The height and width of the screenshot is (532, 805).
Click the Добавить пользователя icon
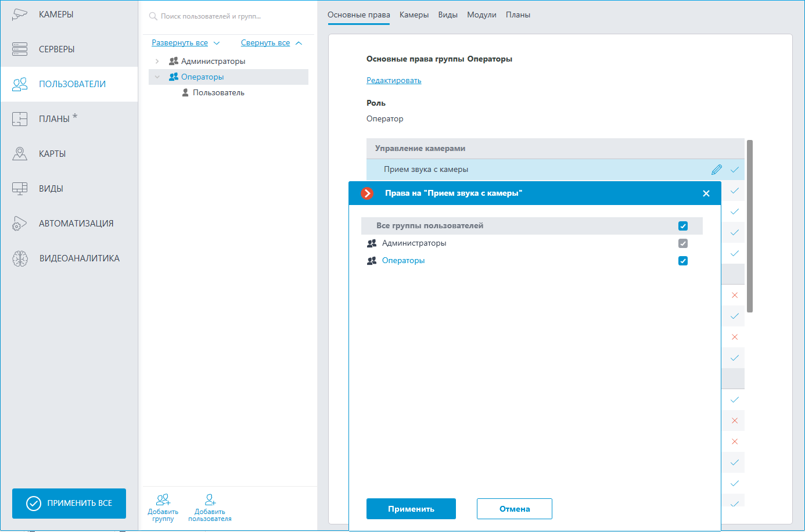[x=210, y=499]
